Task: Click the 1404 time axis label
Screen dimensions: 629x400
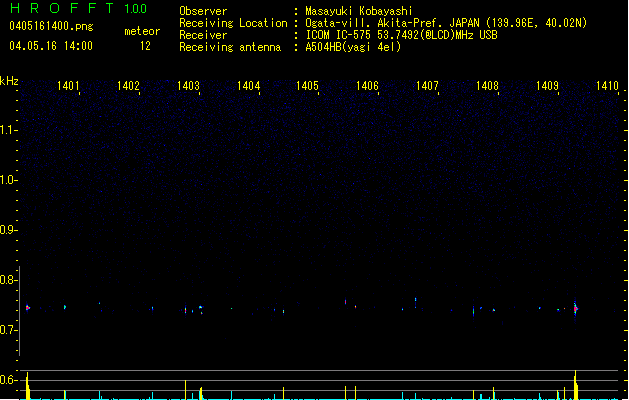Action: [x=248, y=86]
